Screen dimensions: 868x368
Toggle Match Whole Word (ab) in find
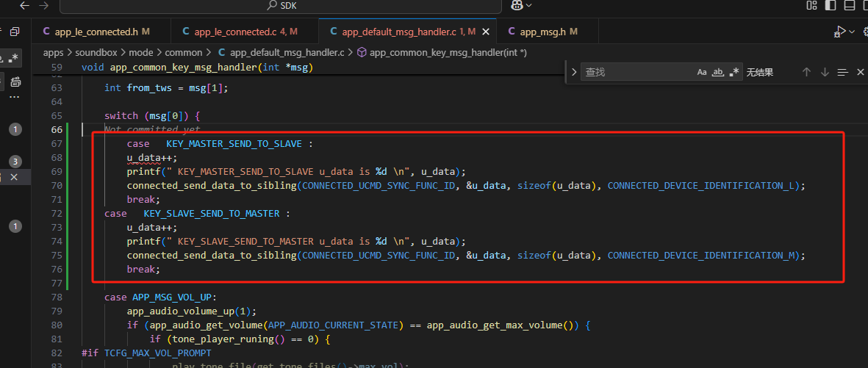click(x=719, y=72)
